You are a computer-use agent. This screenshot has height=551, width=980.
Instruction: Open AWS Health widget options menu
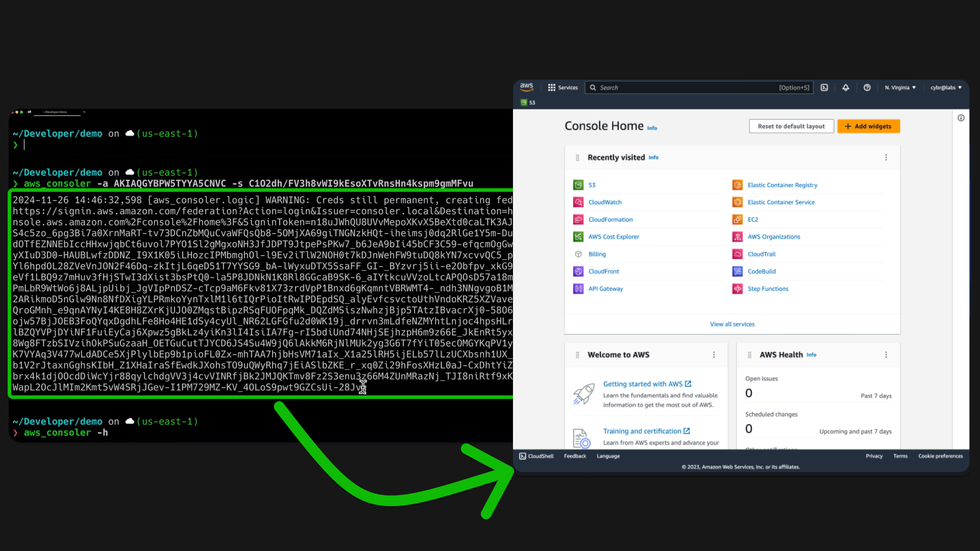click(886, 355)
